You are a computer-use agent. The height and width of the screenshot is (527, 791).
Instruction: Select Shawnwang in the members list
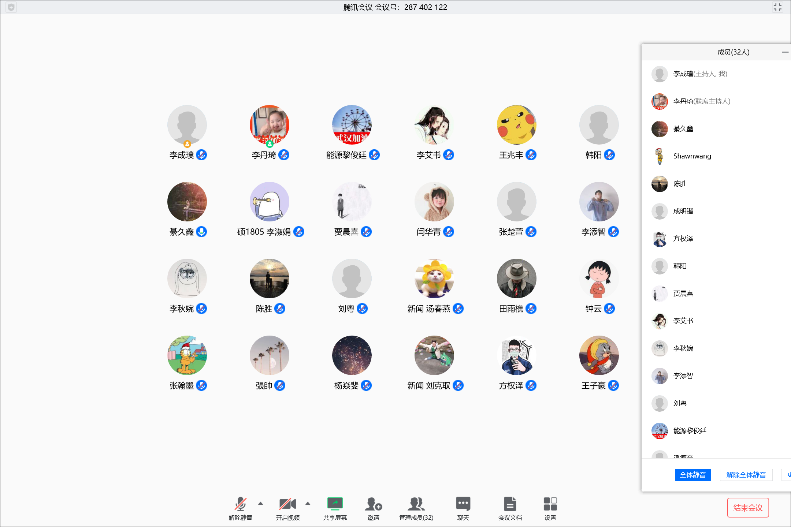point(690,156)
